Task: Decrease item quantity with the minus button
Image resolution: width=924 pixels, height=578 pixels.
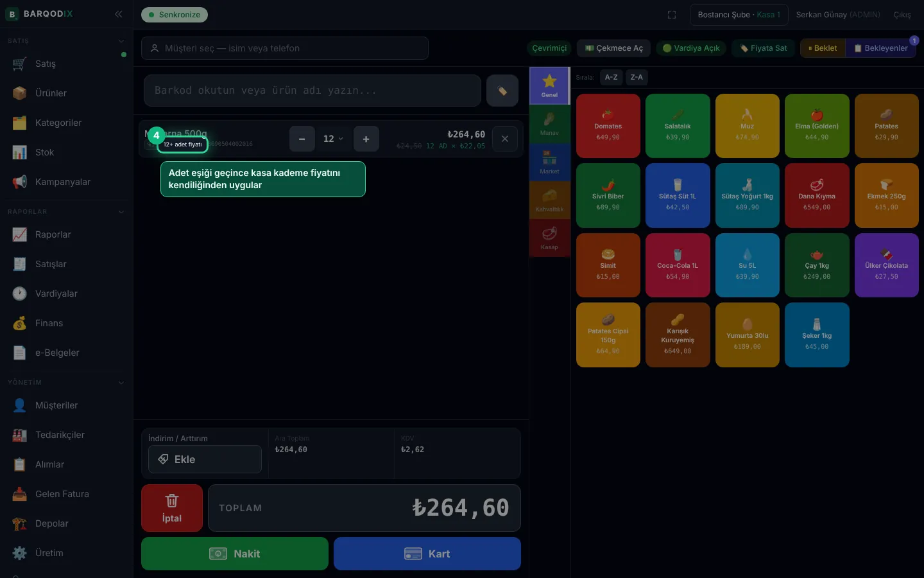Action: click(302, 139)
